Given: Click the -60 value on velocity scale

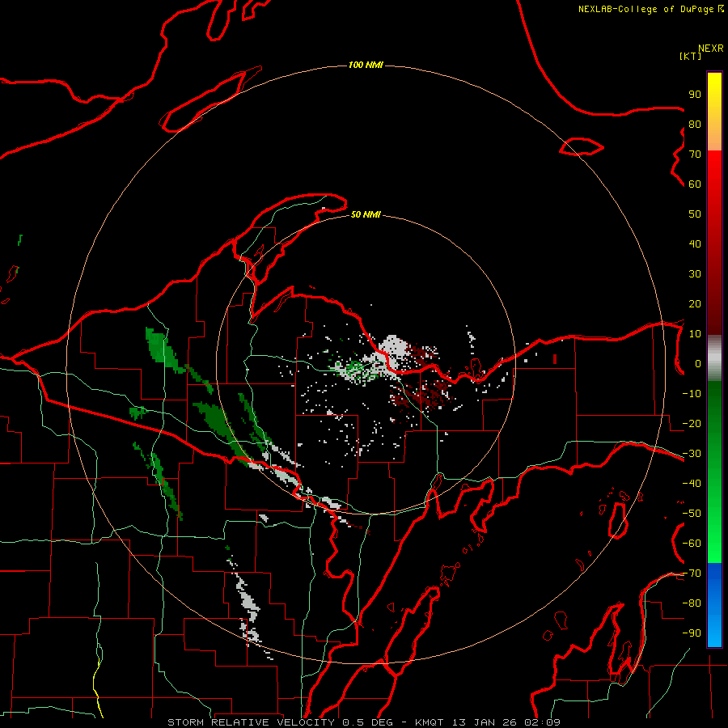Looking at the screenshot, I should (692, 544).
